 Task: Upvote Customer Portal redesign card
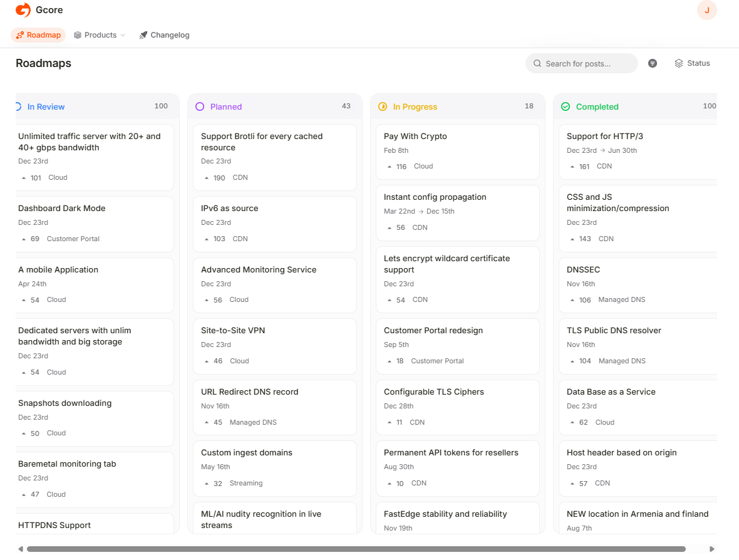tap(395, 361)
